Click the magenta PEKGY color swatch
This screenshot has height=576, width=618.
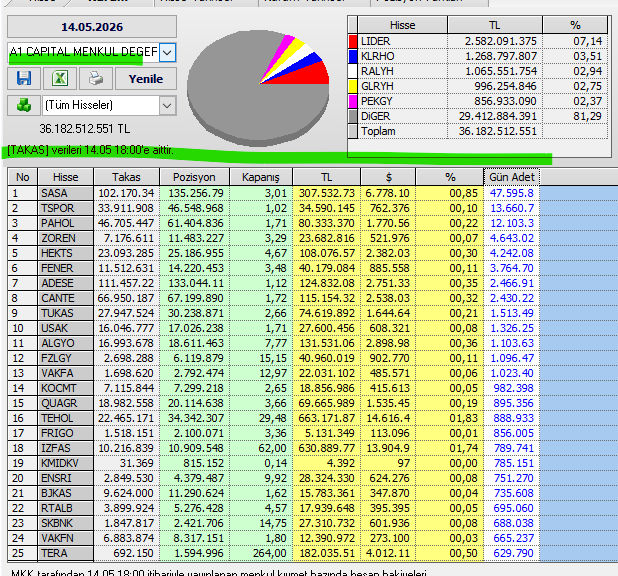[353, 101]
